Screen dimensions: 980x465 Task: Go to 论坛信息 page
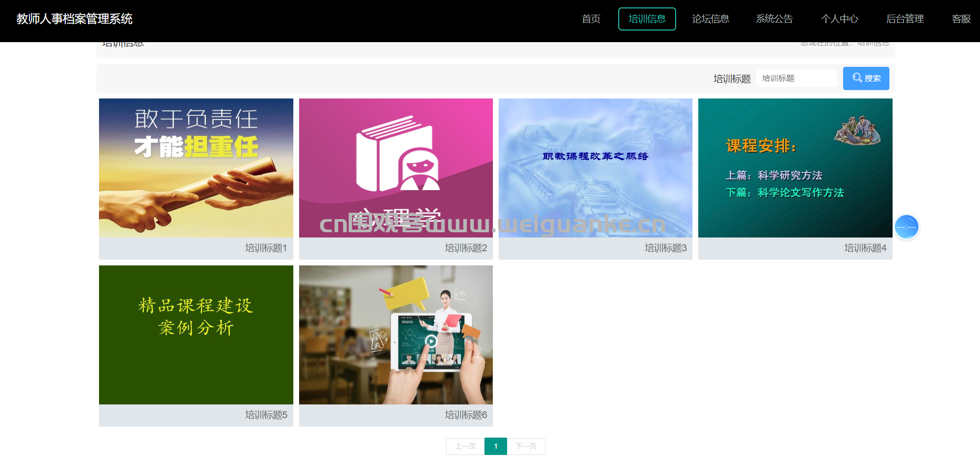tap(710, 19)
